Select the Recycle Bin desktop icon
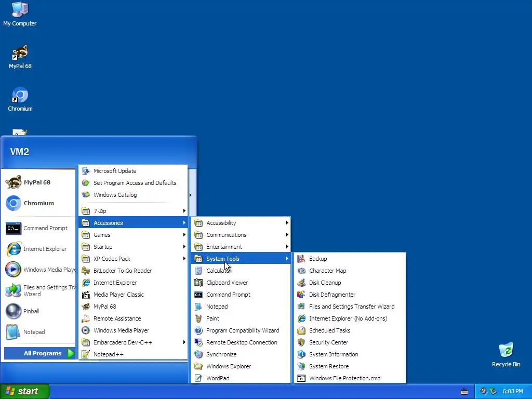Screen dimensions: 532x399 [x=506, y=354]
